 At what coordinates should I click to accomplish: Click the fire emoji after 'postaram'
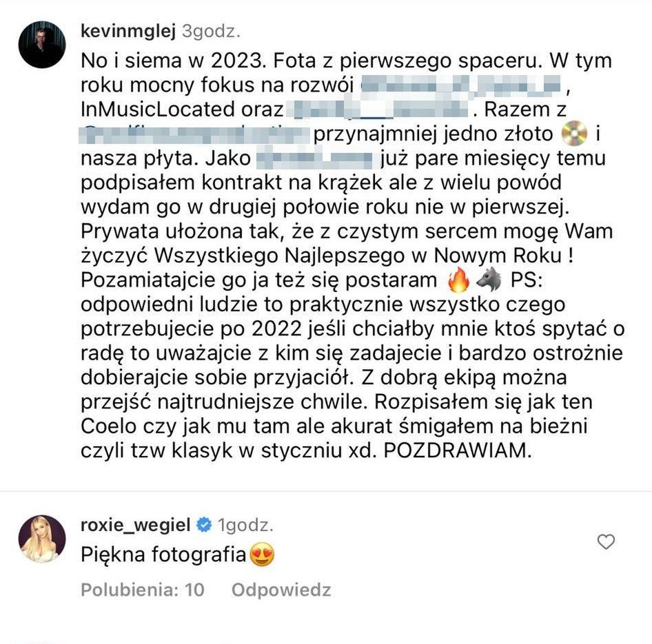click(x=458, y=280)
